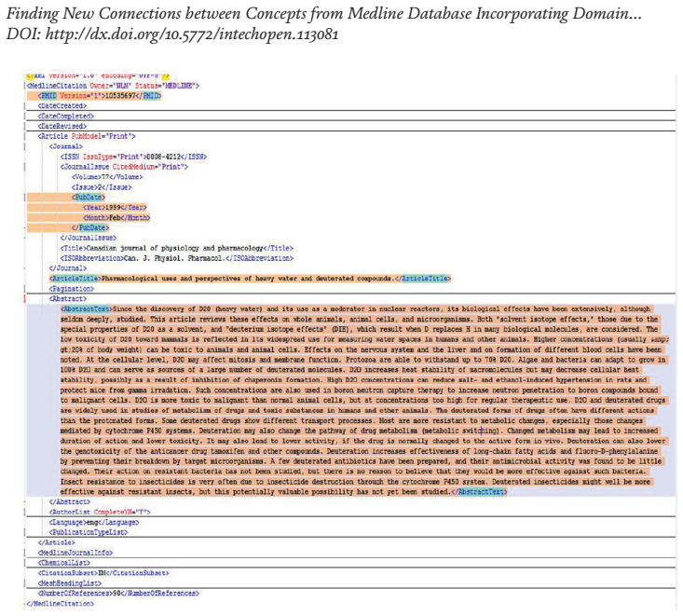The height and width of the screenshot is (616, 683).
Task: Expand the AuthorList CompleteYN element
Action: click(x=100, y=512)
